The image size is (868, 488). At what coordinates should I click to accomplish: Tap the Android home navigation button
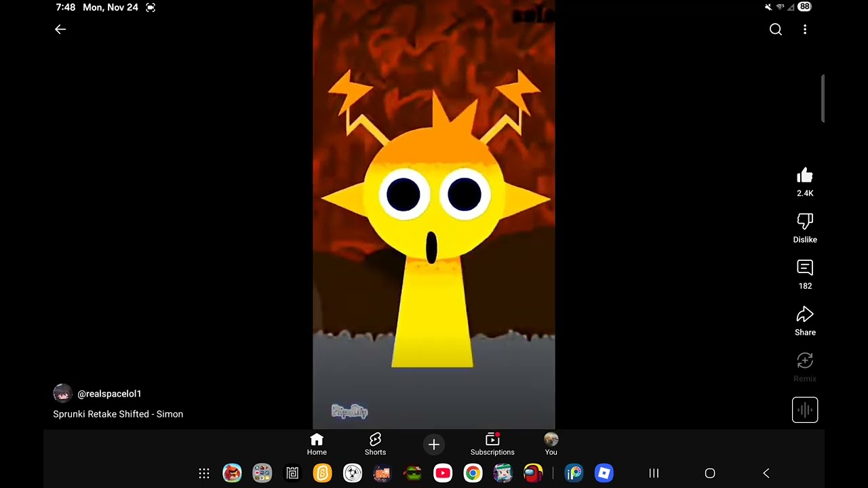[x=710, y=473]
